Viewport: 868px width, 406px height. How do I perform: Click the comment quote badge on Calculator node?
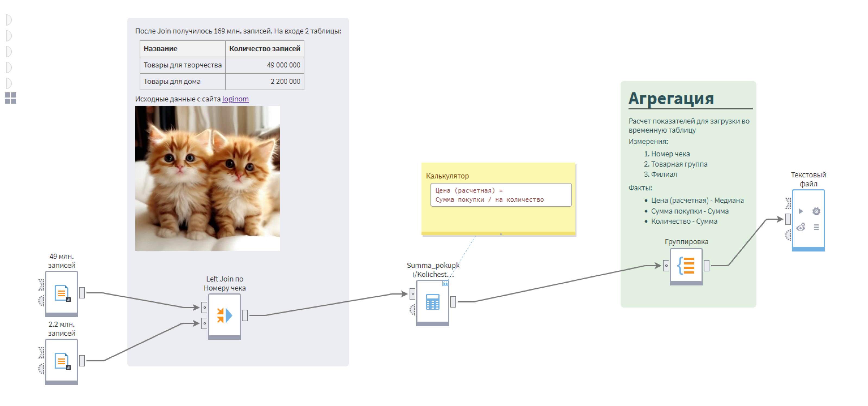coord(445,283)
